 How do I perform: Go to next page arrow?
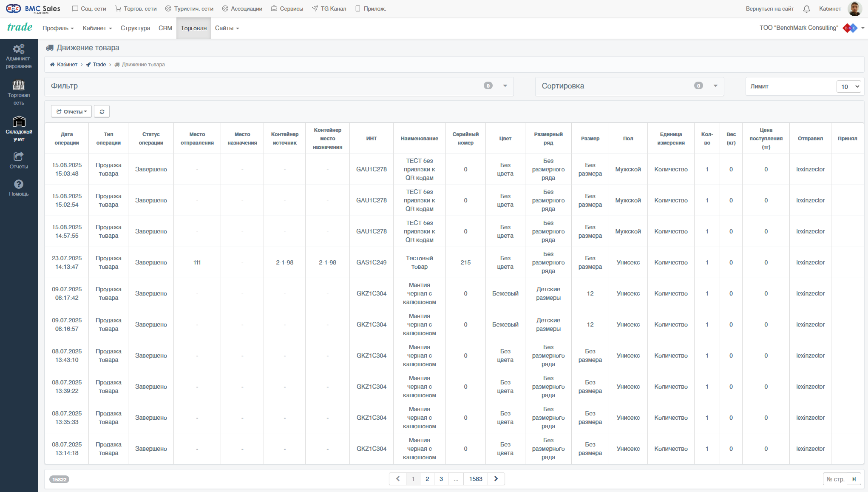496,479
